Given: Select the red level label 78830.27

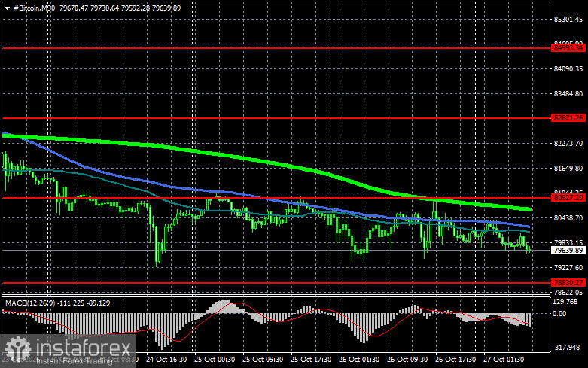Looking at the screenshot, I should tap(568, 282).
